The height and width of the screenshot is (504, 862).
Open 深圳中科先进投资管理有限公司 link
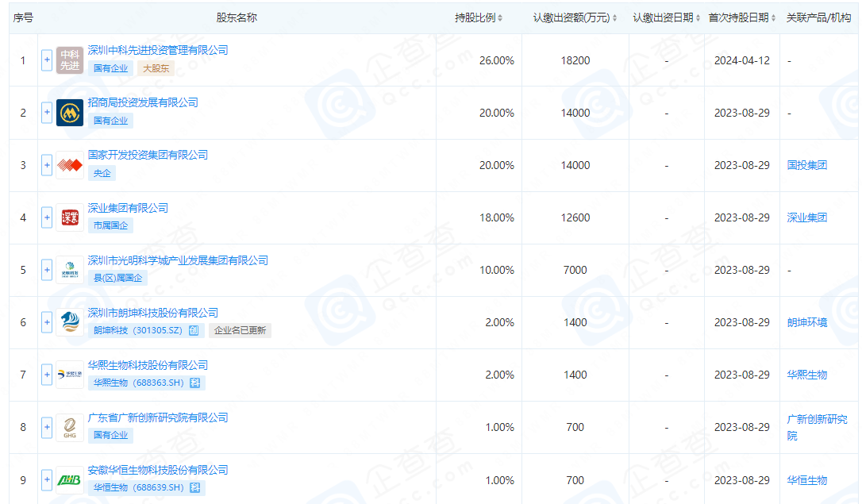tap(157, 50)
